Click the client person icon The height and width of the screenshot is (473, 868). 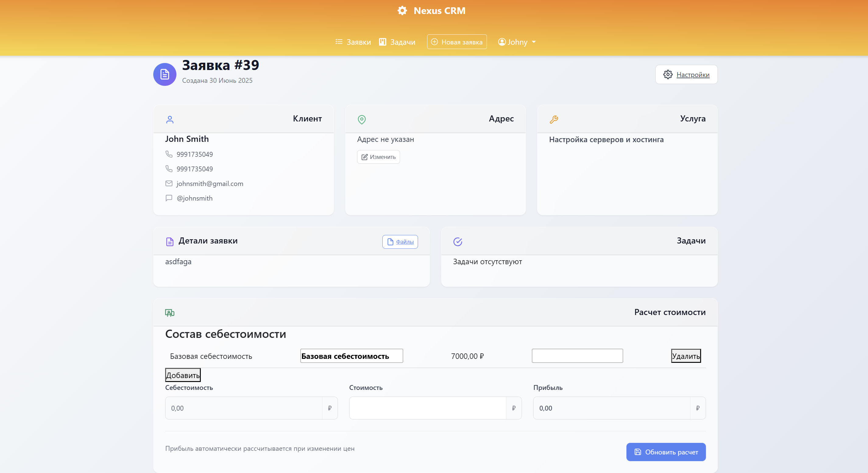[x=170, y=120]
